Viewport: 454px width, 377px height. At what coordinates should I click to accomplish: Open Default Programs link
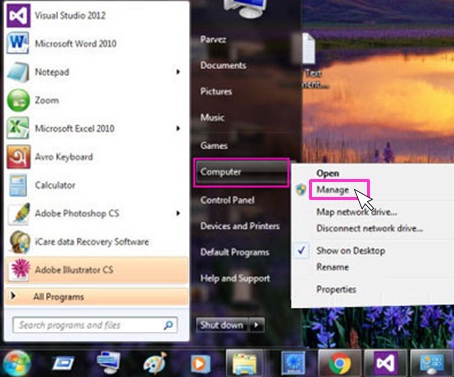235,252
